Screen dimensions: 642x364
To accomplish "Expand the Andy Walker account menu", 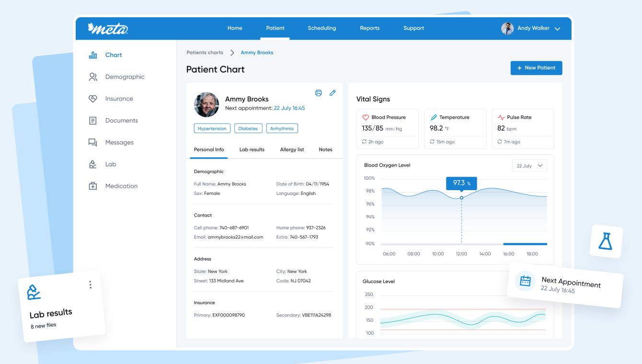I will coord(557,29).
